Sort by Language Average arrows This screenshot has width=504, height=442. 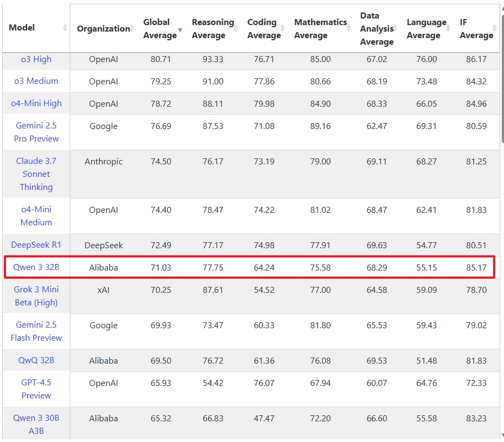coord(448,28)
